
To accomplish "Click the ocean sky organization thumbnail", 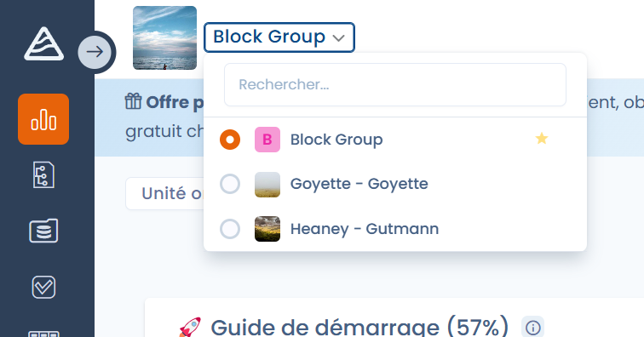I will pyautogui.click(x=164, y=37).
